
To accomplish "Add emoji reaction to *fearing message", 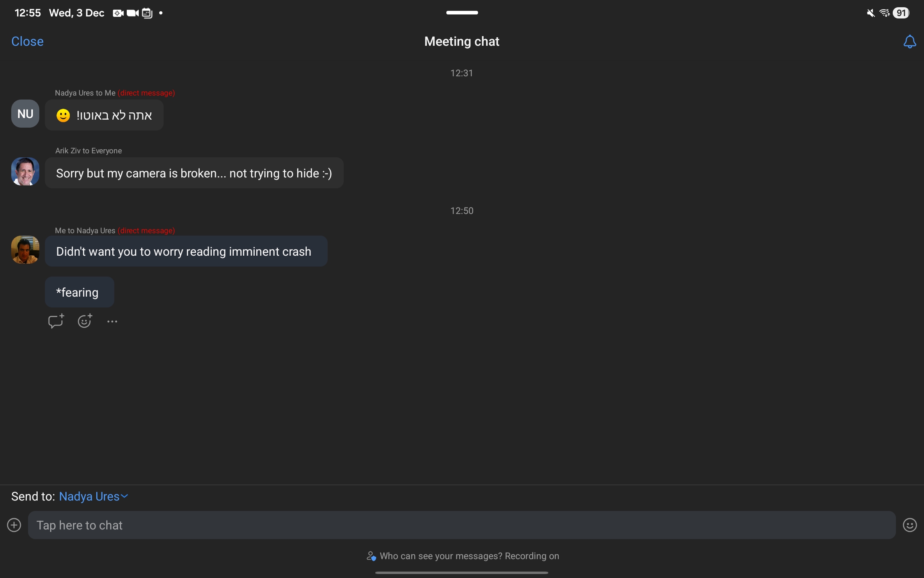I will coord(85,321).
